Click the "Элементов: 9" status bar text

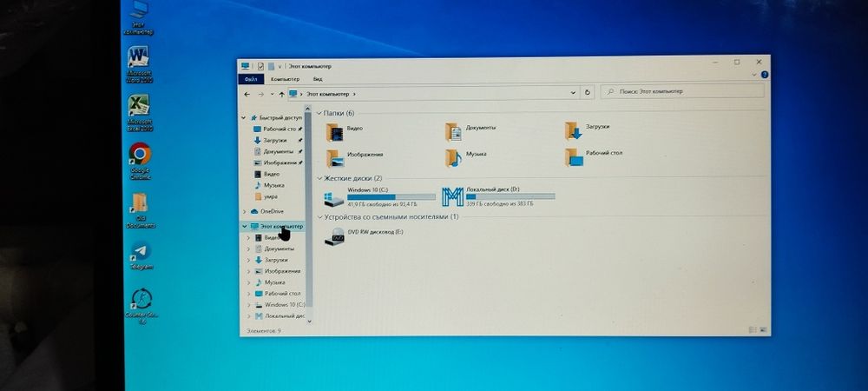click(x=264, y=331)
